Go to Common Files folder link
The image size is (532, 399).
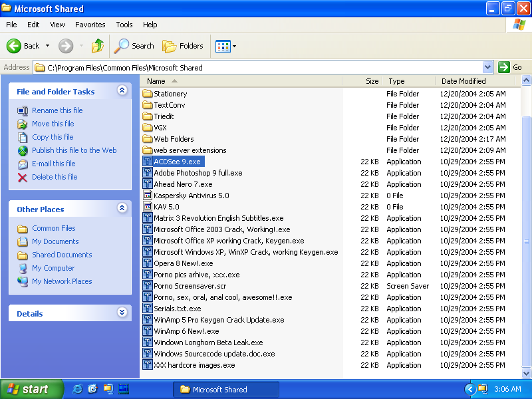pyautogui.click(x=54, y=228)
